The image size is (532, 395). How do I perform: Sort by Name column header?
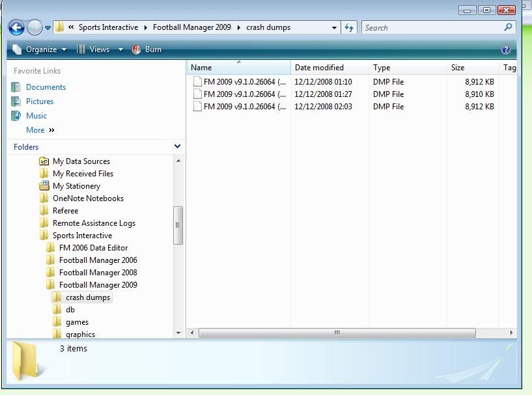pos(238,68)
